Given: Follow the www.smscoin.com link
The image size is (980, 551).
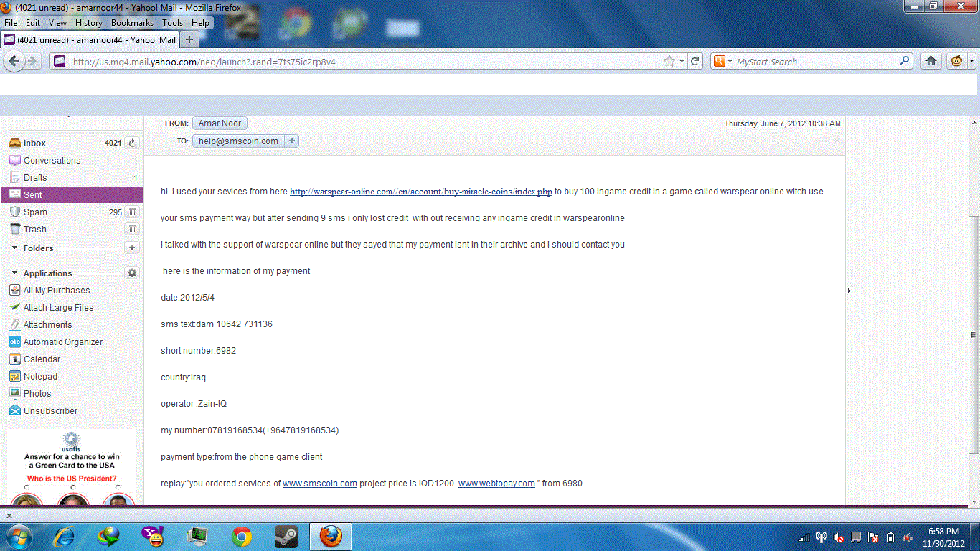Looking at the screenshot, I should click(x=320, y=484).
